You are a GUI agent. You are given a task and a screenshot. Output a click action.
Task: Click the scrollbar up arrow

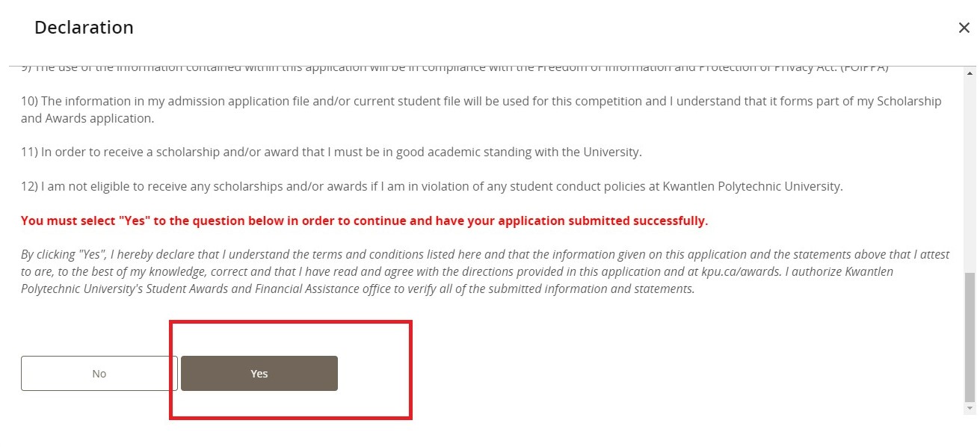click(x=970, y=74)
